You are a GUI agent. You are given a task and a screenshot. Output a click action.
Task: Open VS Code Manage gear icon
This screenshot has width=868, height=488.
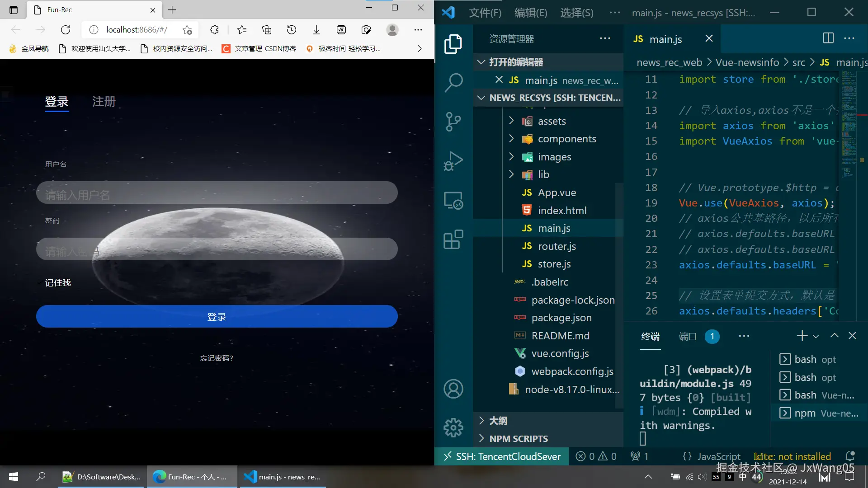coord(453,427)
